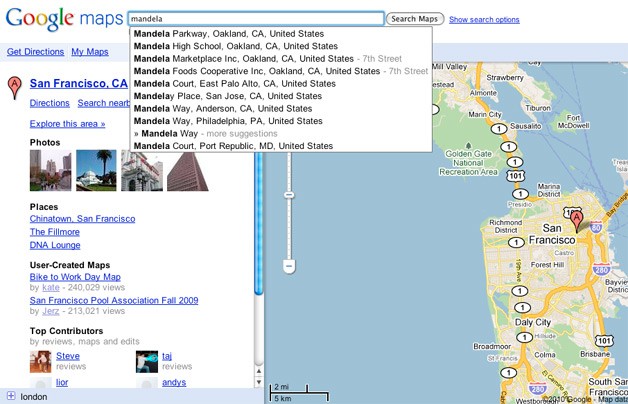Click the red marker A beside San Francisco, CA
Image resolution: width=628 pixels, height=404 pixels.
click(x=14, y=87)
